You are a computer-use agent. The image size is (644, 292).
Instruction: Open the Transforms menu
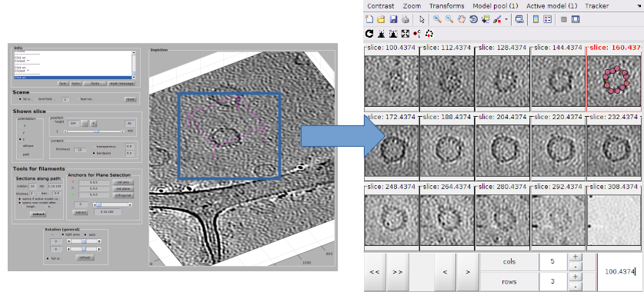[446, 5]
